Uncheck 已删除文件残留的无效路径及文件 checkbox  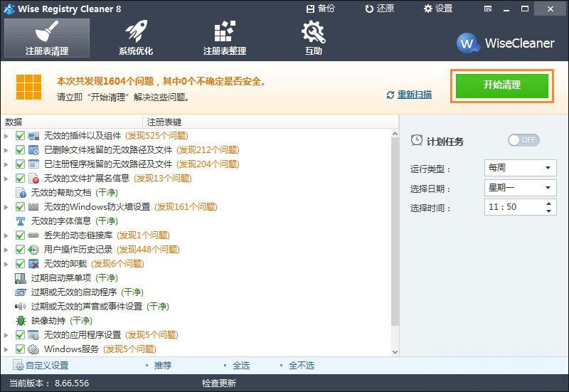point(20,150)
